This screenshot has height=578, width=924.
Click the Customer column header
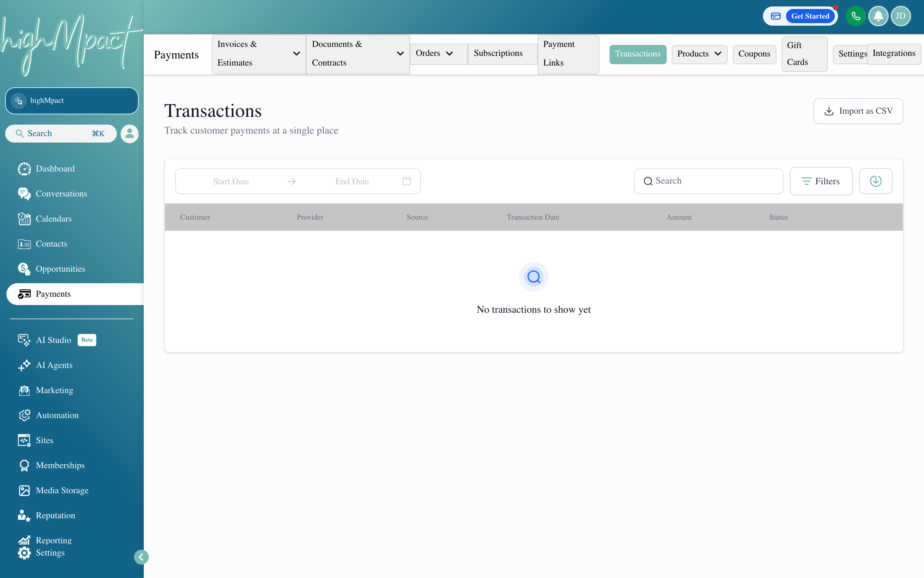195,217
